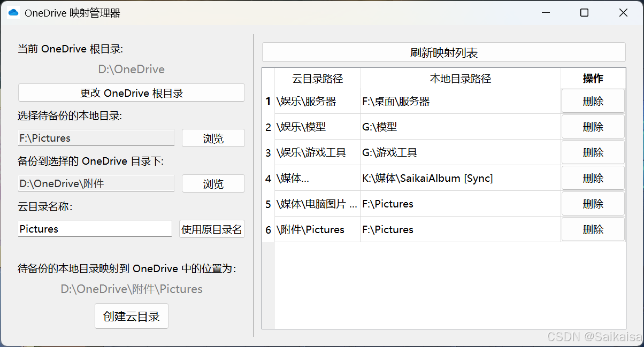This screenshot has height=347, width=644.
Task: Select cell \娱乐\游戏工具
Action: (x=317, y=152)
